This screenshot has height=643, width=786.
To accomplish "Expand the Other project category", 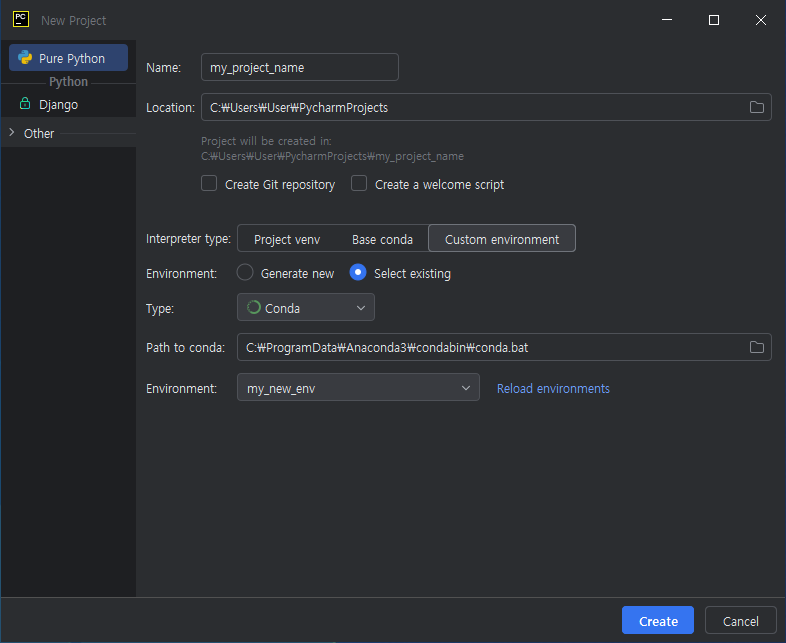I will pos(12,133).
